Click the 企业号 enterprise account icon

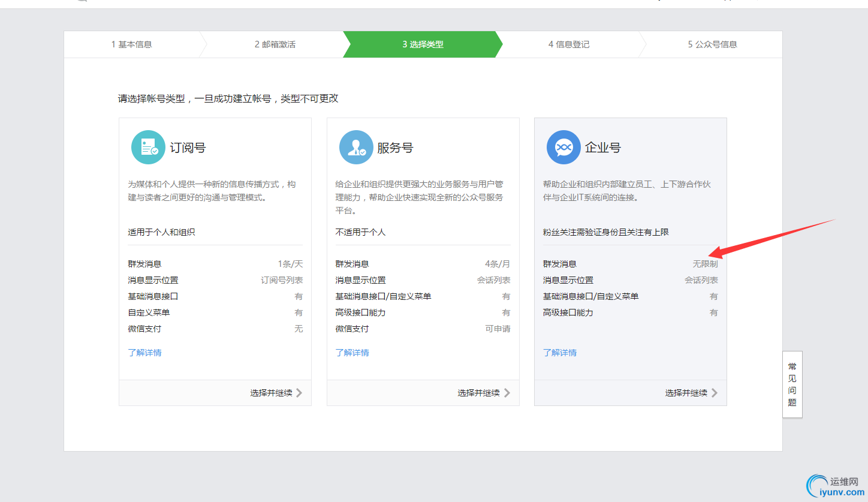(563, 147)
